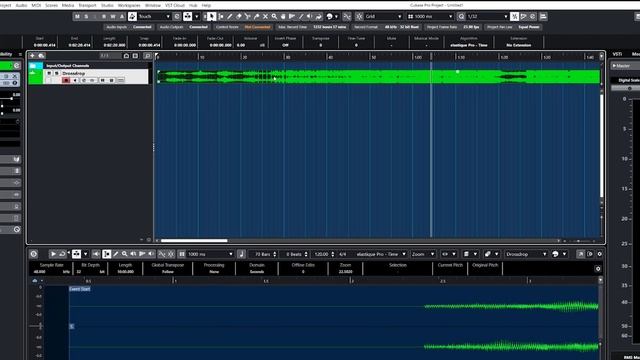Open the Grid snap type dropdown
The width and height of the screenshot is (640, 360).
click(383, 16)
